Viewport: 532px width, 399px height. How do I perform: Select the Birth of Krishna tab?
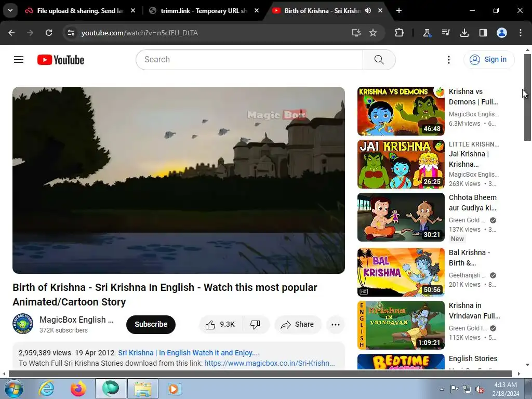(x=322, y=10)
